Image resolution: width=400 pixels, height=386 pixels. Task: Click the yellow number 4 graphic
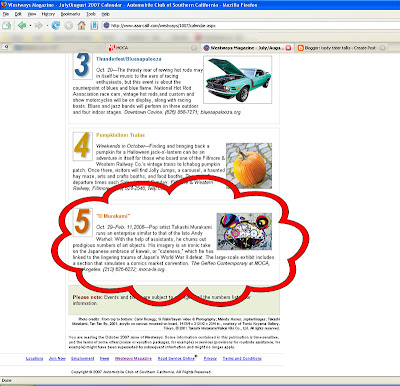click(x=82, y=146)
